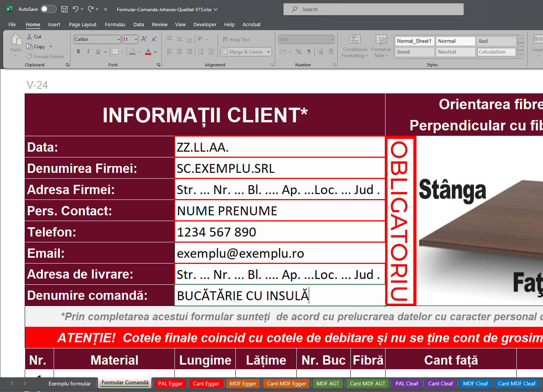Image resolution: width=543 pixels, height=392 pixels.
Task: Click the Font Colour red swatch button
Action: (148, 52)
